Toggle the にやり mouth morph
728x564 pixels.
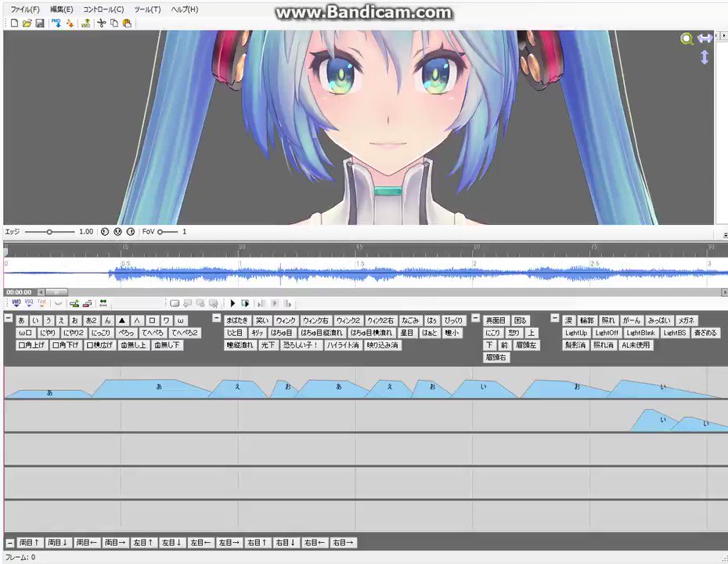point(47,333)
